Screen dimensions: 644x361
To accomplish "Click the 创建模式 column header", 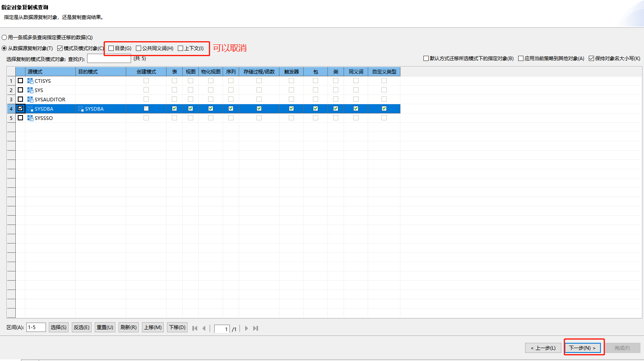I will tap(146, 71).
